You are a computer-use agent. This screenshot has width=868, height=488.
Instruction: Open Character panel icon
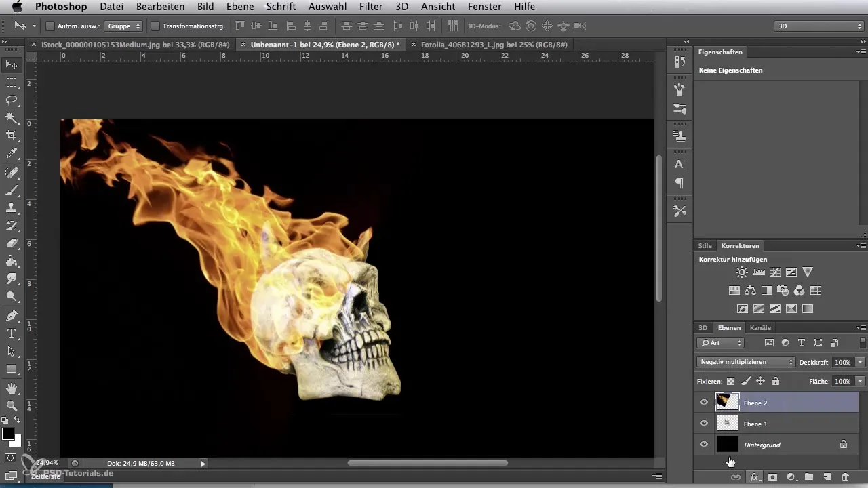pyautogui.click(x=679, y=165)
